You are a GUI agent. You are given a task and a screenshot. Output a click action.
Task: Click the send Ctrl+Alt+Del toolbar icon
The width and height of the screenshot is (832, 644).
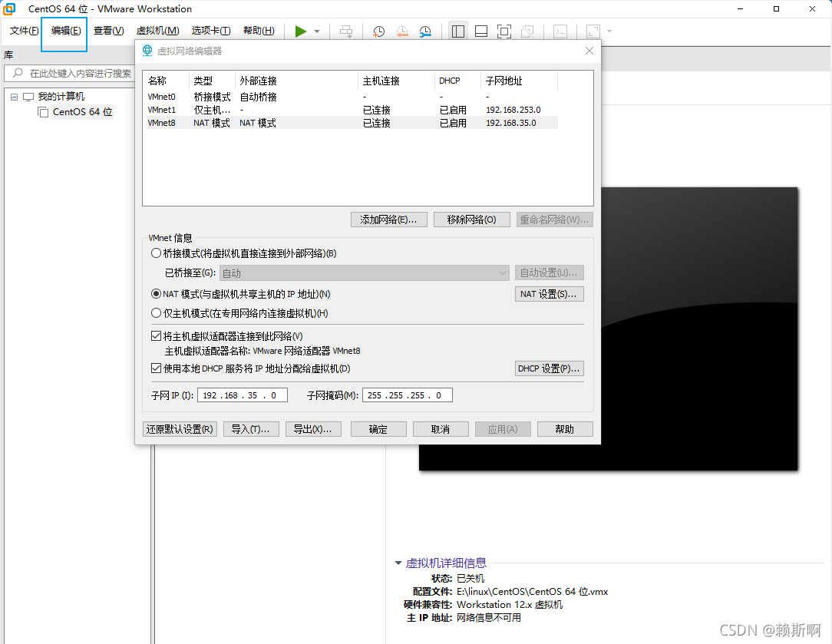346,31
